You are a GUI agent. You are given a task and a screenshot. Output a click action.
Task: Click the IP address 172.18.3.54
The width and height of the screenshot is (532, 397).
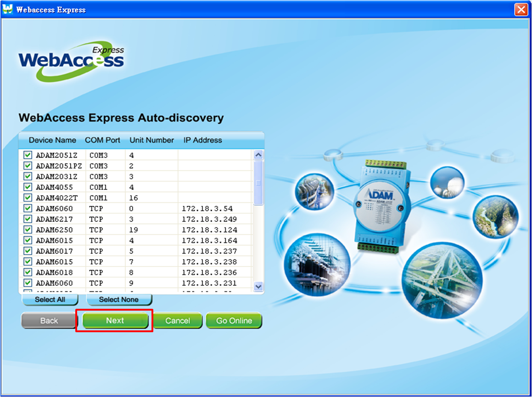click(207, 209)
